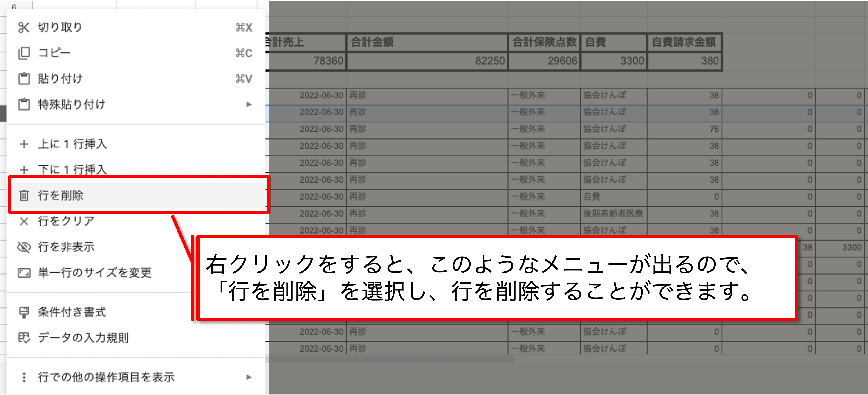Open the 特殊貼り付け menu entry
Screen dimensions: 868x395
[136, 104]
